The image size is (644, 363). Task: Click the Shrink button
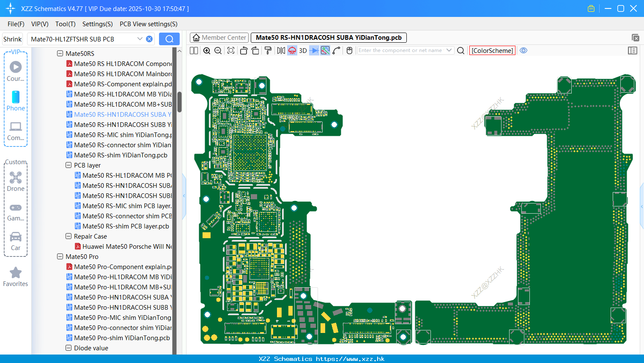click(x=12, y=39)
